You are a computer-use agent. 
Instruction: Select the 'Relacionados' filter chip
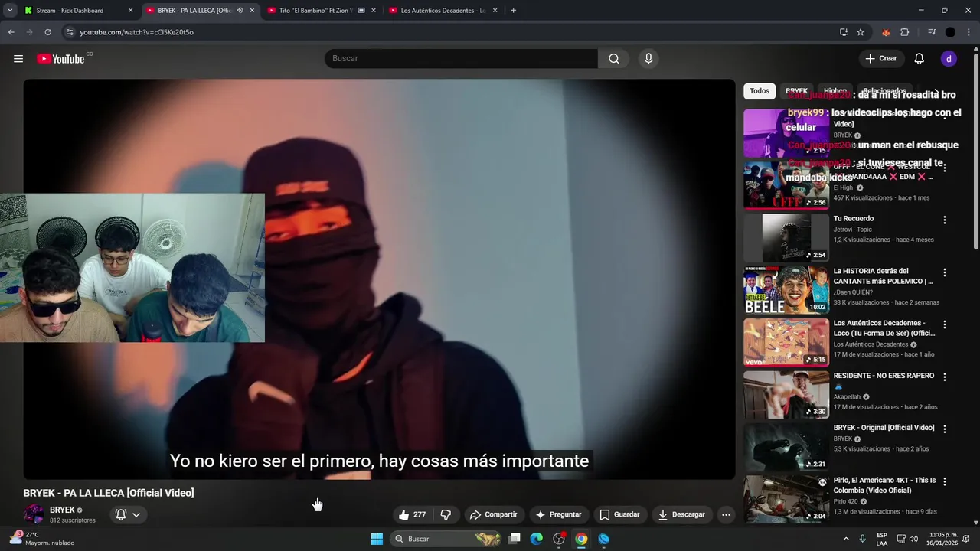(884, 91)
